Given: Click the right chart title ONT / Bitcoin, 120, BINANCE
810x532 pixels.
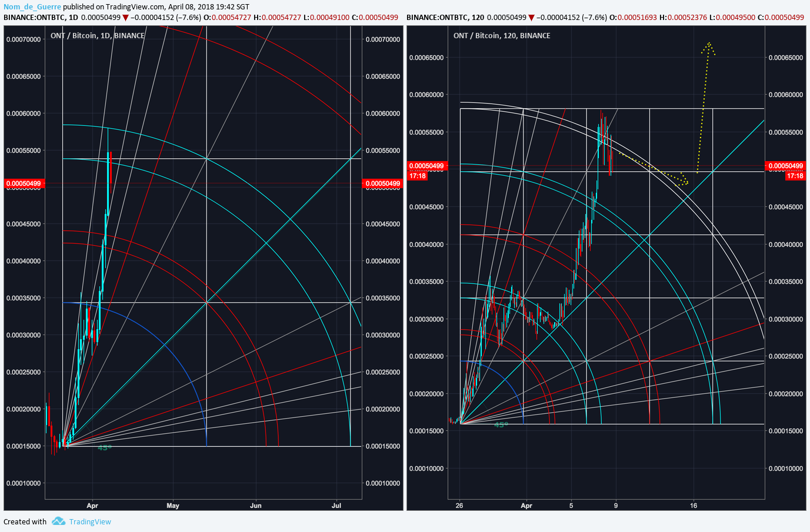Looking at the screenshot, I should (x=502, y=35).
